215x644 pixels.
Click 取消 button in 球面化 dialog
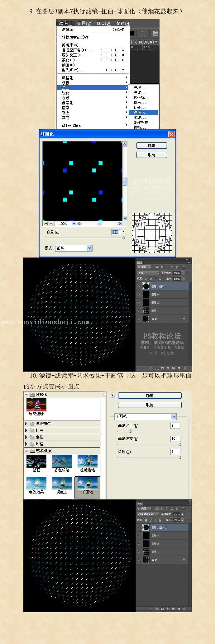tap(152, 155)
